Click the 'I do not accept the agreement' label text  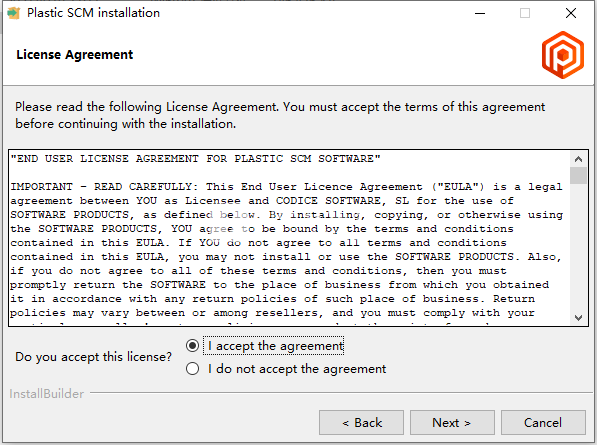[297, 368]
